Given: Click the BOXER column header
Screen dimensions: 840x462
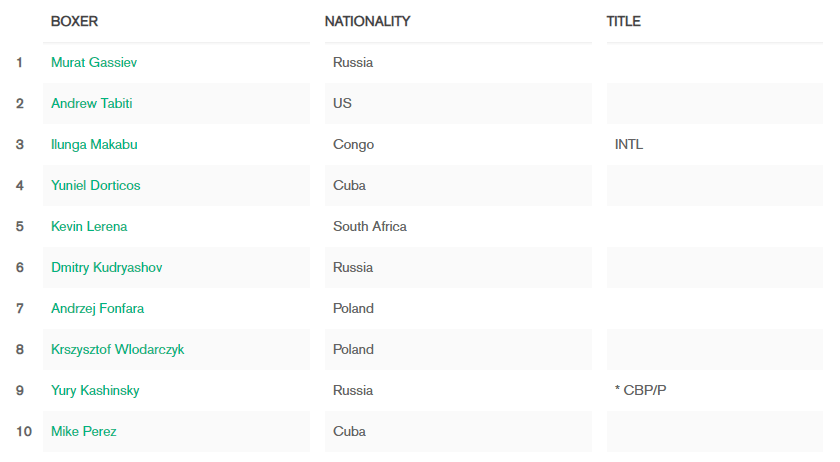Looking at the screenshot, I should (x=74, y=21).
